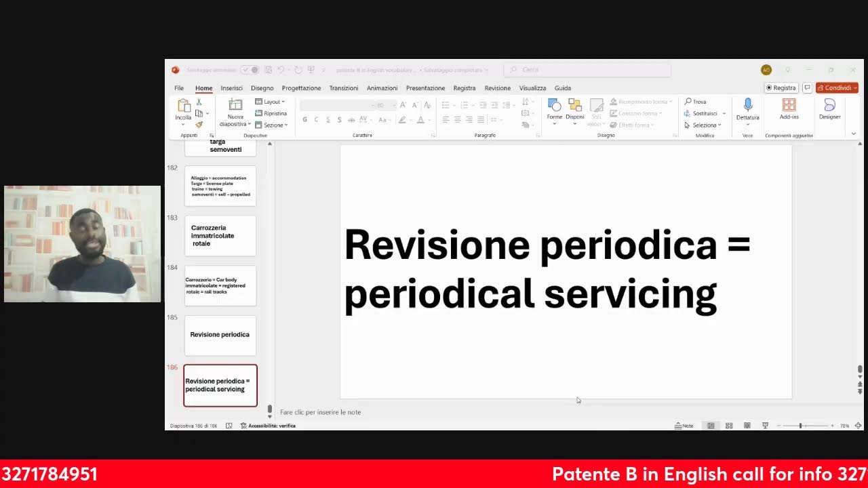Switch to the Animazioni tab
This screenshot has height=488, width=868.
pos(382,88)
